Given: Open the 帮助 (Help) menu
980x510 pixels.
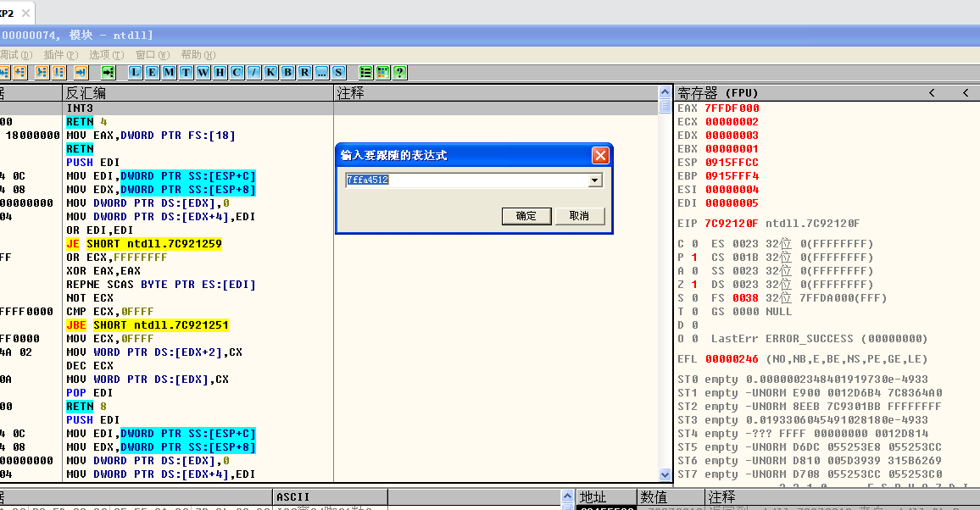Looking at the screenshot, I should click(197, 54).
